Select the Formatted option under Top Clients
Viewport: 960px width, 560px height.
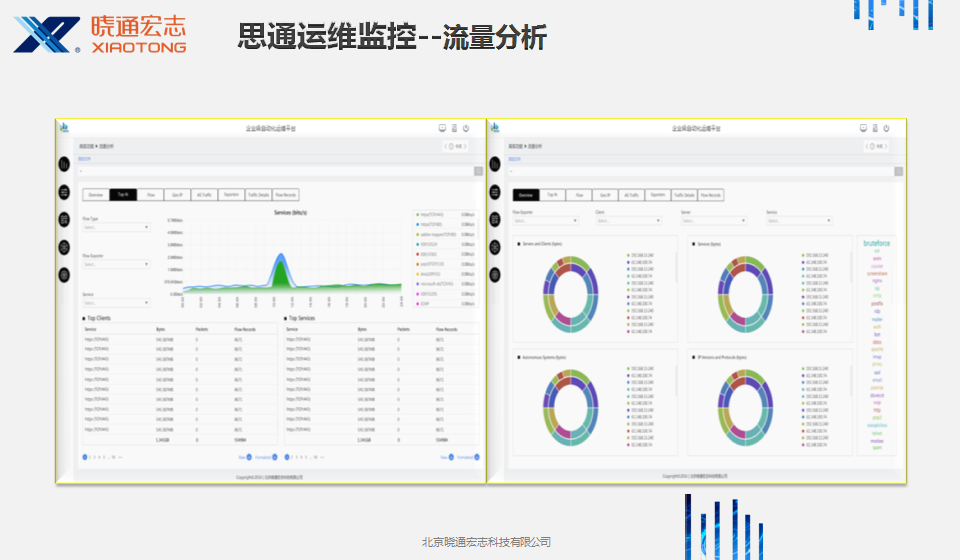point(274,457)
